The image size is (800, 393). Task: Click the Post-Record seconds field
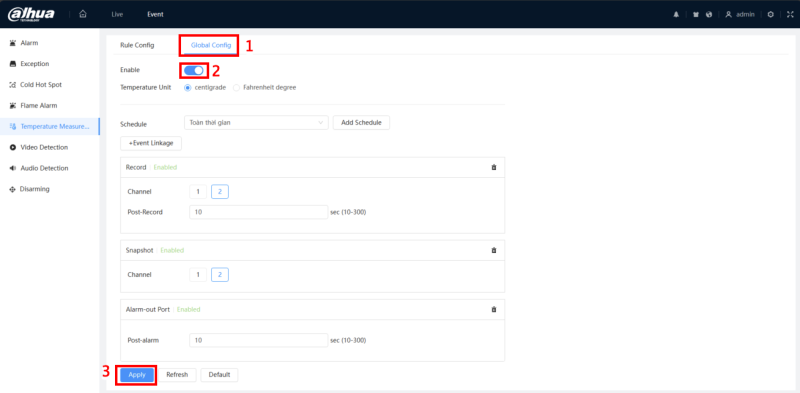click(258, 212)
